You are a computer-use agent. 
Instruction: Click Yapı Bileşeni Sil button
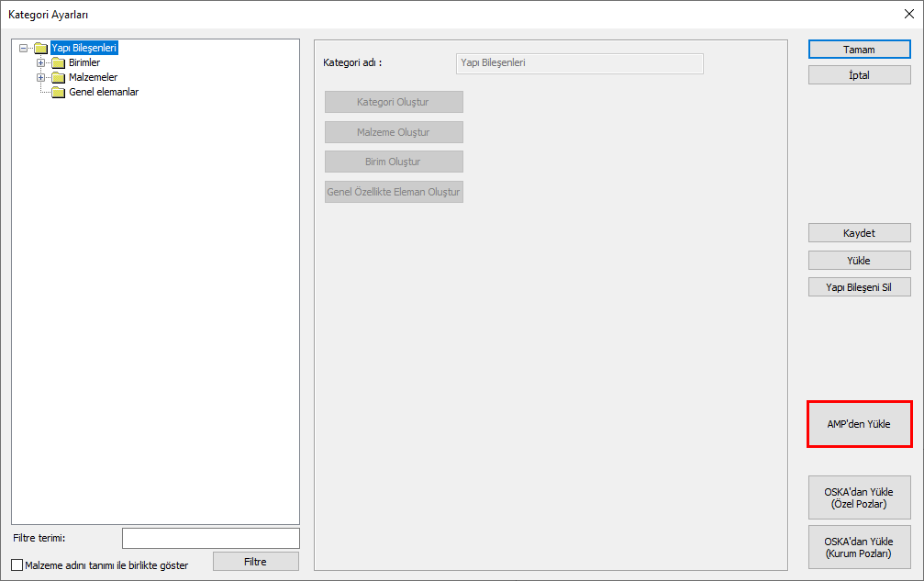click(859, 287)
